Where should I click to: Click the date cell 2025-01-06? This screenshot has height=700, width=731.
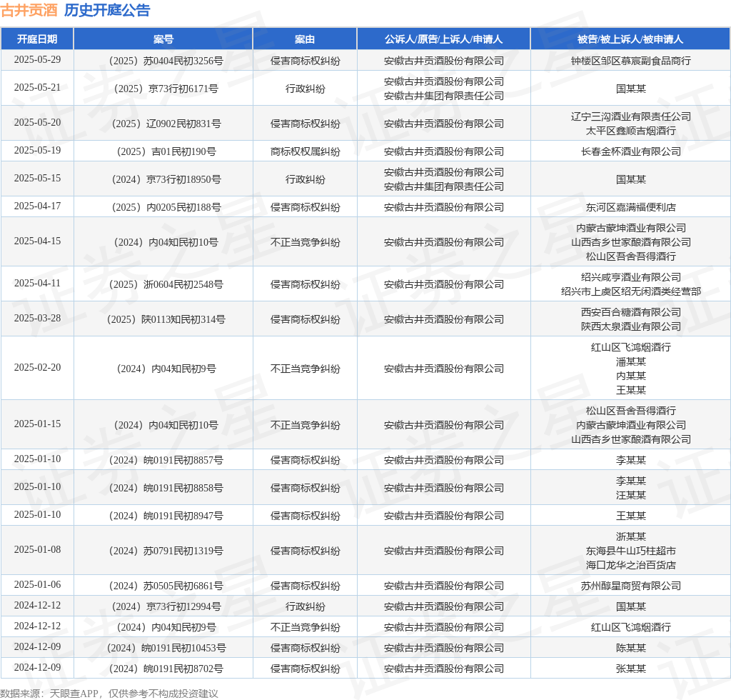(x=37, y=585)
